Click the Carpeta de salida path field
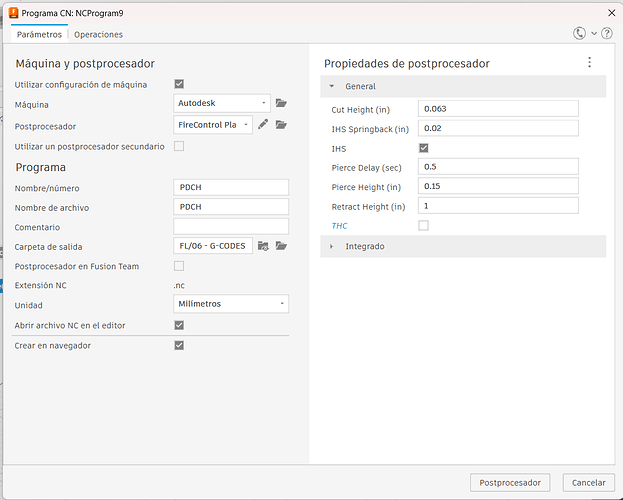 213,246
